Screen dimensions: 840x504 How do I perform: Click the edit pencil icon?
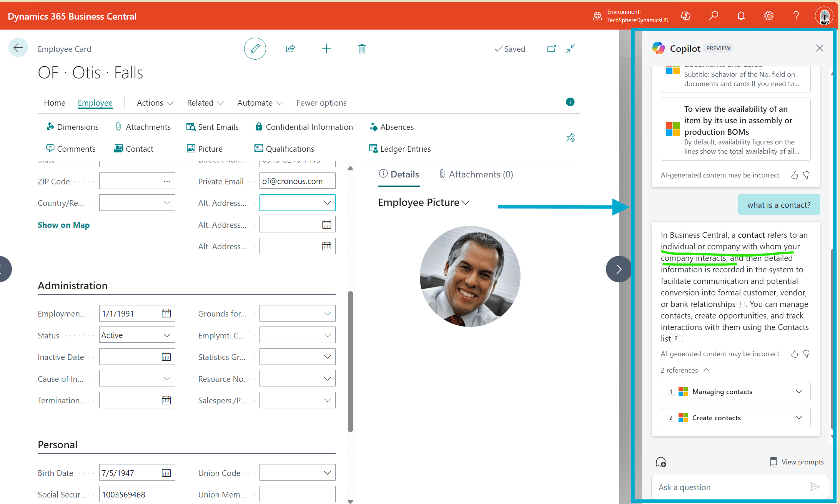pyautogui.click(x=255, y=49)
